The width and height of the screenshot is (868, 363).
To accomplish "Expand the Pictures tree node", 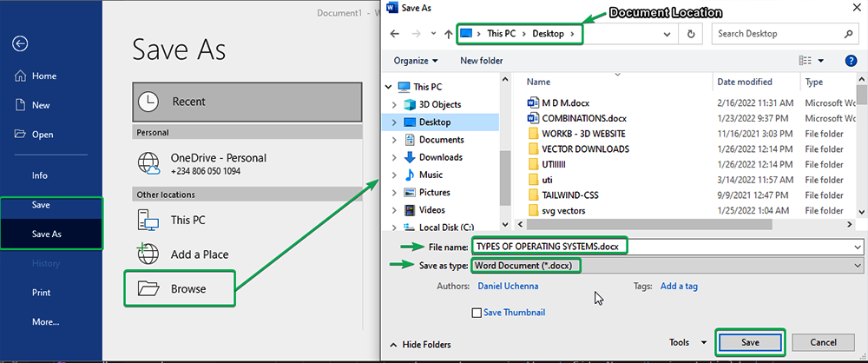I will (x=393, y=192).
